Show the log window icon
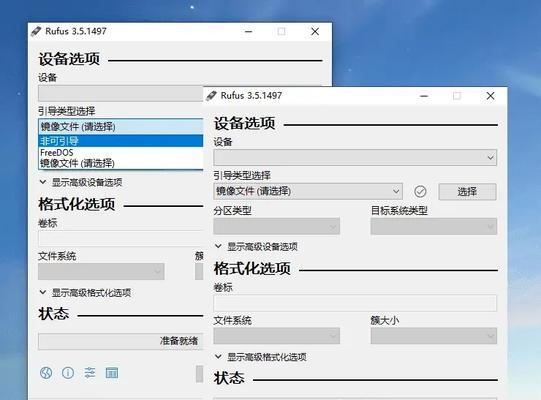The height and width of the screenshot is (400, 541). tap(112, 373)
